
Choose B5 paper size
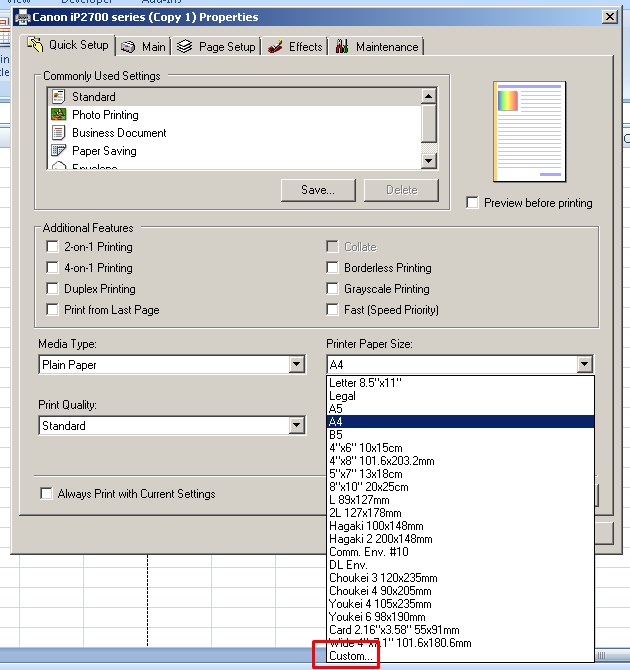[x=460, y=435]
